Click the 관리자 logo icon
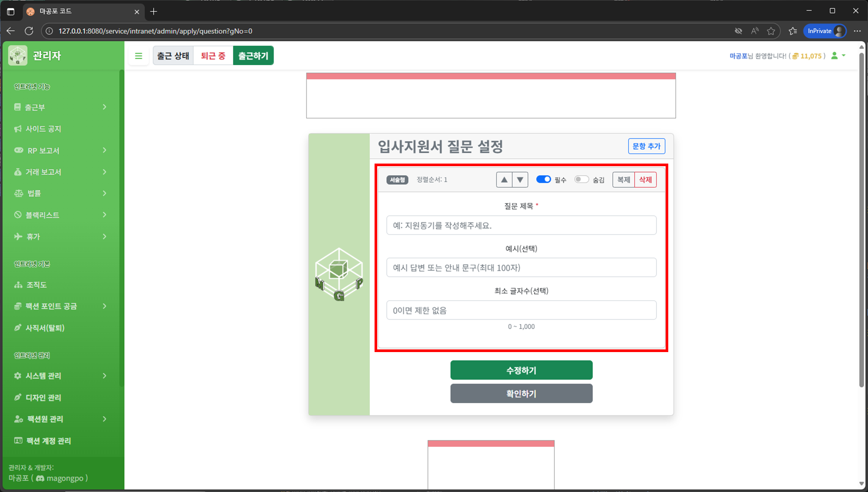 pyautogui.click(x=18, y=56)
